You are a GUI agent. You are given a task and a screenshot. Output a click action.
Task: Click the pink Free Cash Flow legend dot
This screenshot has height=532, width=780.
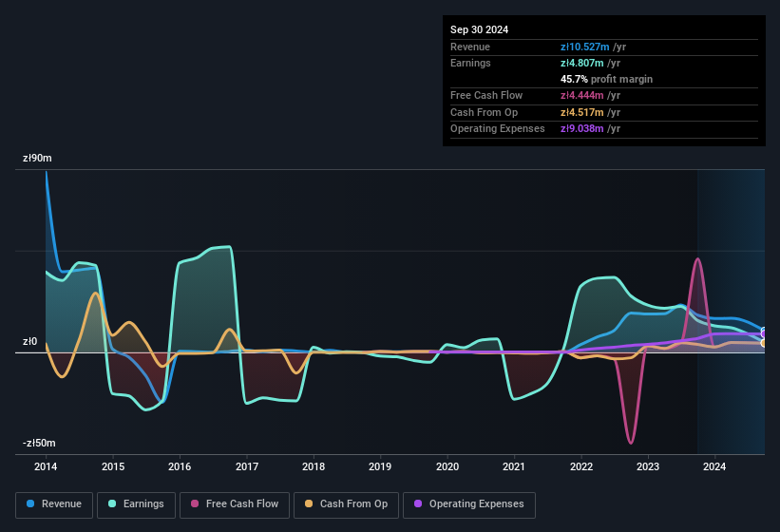coord(196,503)
